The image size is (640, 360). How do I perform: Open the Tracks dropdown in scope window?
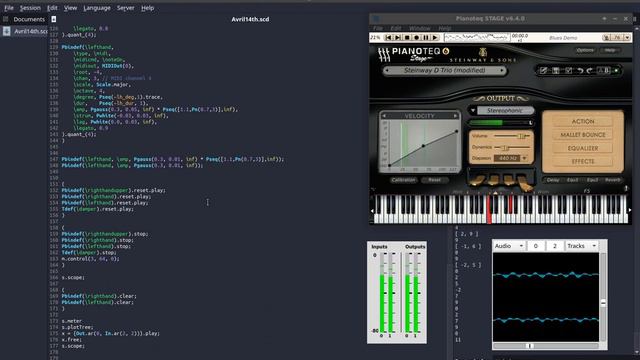pyautogui.click(x=581, y=246)
